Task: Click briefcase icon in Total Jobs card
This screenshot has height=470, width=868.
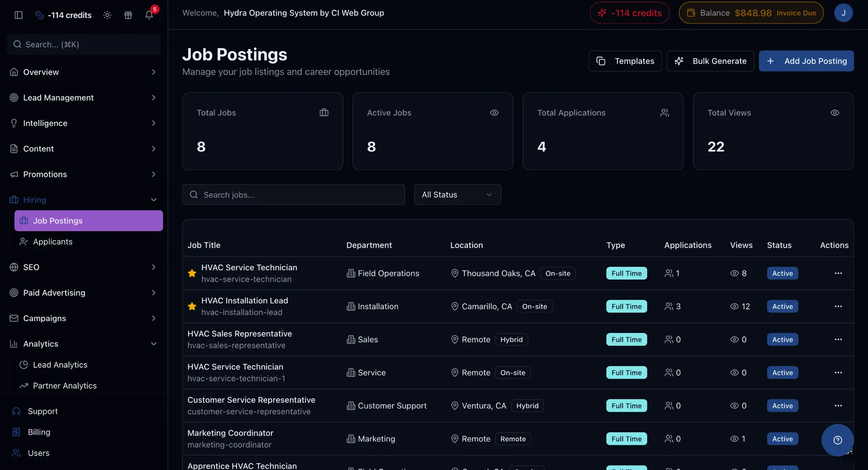Action: tap(324, 112)
